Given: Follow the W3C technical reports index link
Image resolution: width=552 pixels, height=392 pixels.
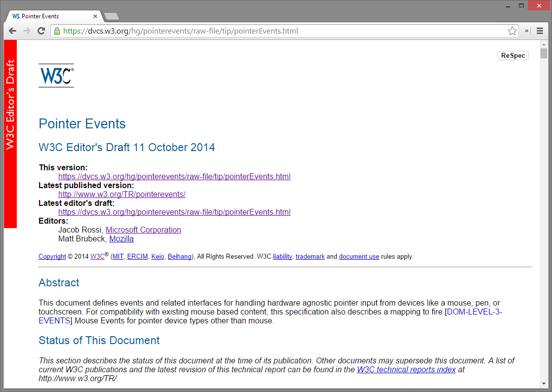Looking at the screenshot, I should [x=406, y=369].
